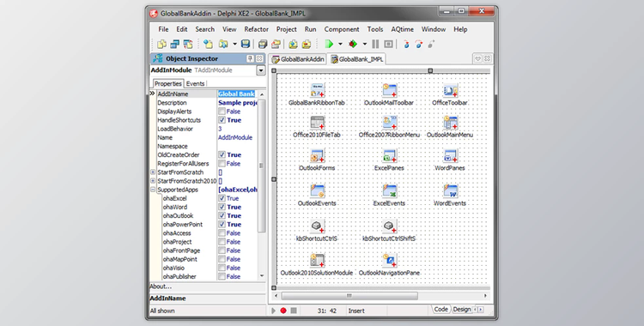The image size is (644, 326).
Task: Click the Object Inspector scroll down arrow
Action: (x=262, y=276)
